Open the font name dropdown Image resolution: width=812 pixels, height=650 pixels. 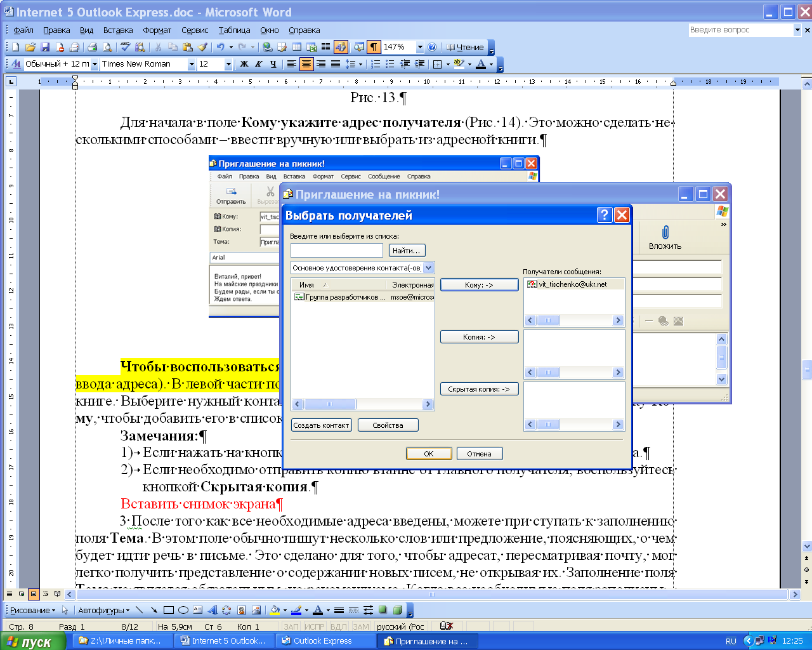pyautogui.click(x=191, y=64)
